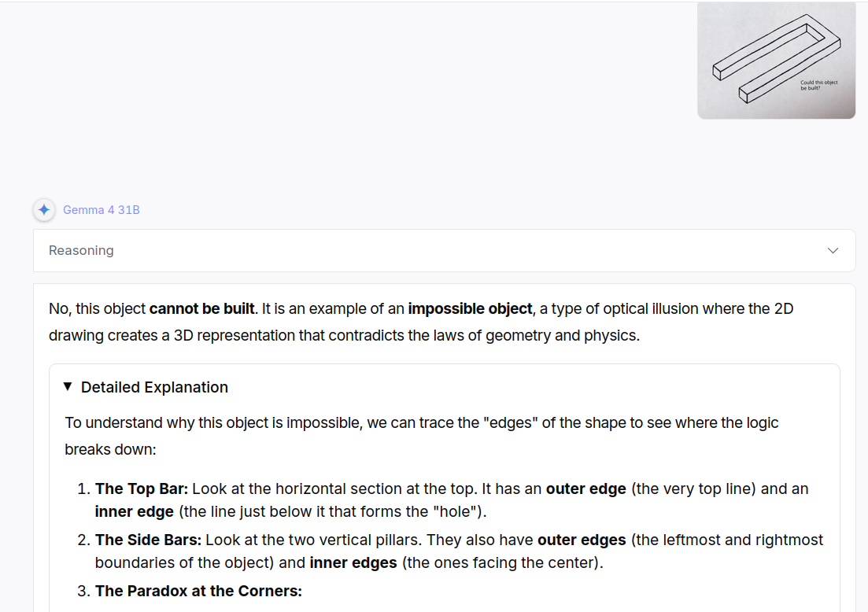Click the bold 'impossible object' phrase
The height and width of the screenshot is (612, 868).
(470, 309)
